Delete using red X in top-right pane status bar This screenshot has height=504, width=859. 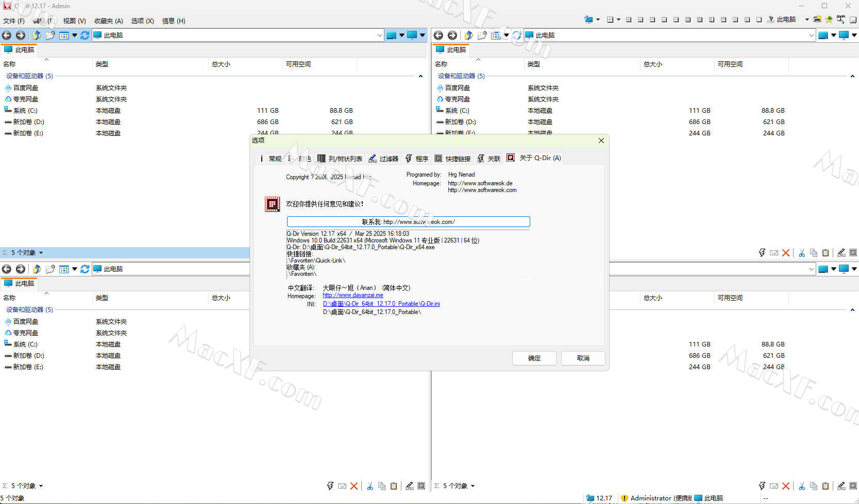point(786,253)
